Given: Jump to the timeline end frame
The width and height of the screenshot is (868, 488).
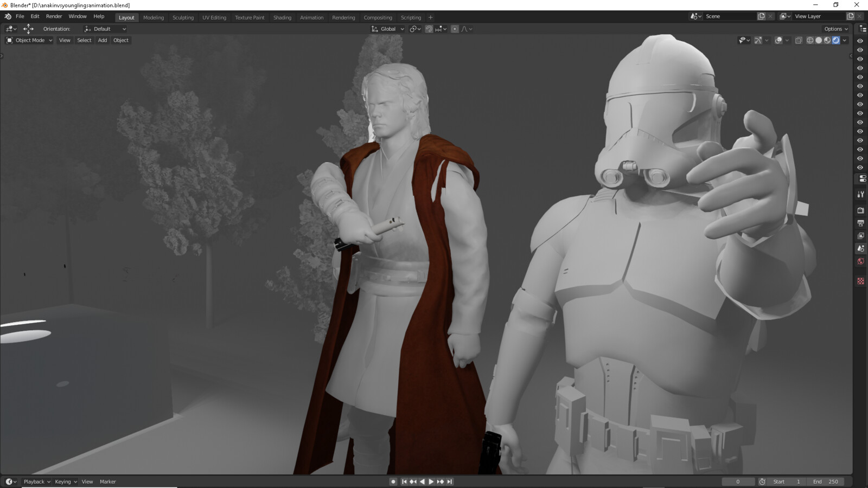Looking at the screenshot, I should pyautogui.click(x=449, y=481).
